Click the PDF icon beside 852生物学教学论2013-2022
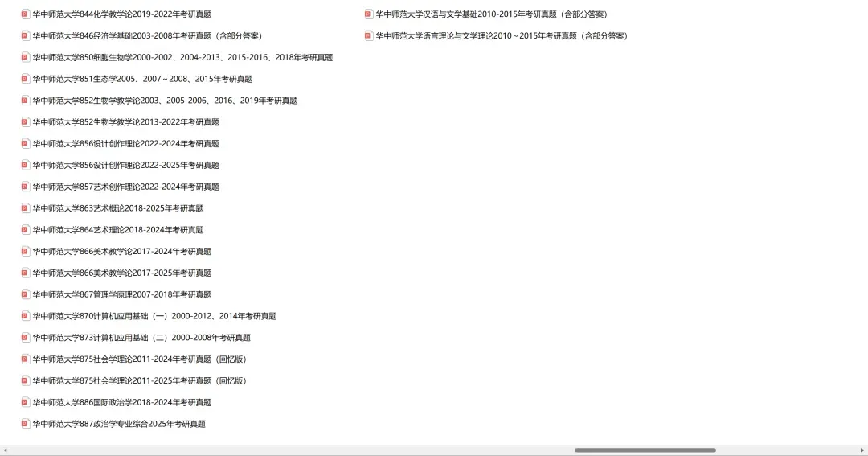 [x=25, y=122]
